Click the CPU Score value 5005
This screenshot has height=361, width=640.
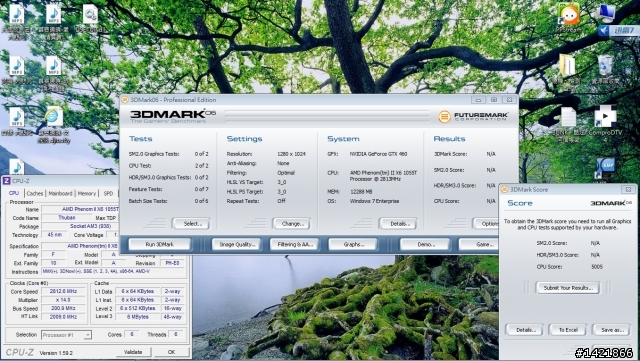pyautogui.click(x=597, y=267)
